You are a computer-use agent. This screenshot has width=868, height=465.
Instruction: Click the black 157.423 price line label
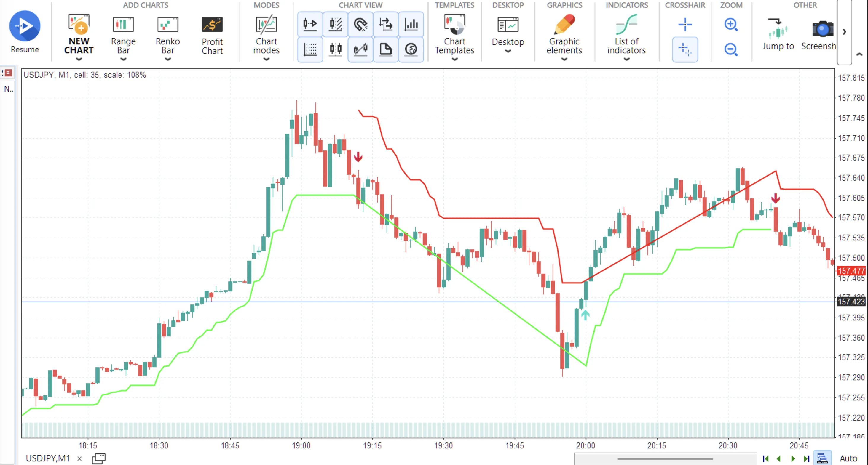coord(851,301)
